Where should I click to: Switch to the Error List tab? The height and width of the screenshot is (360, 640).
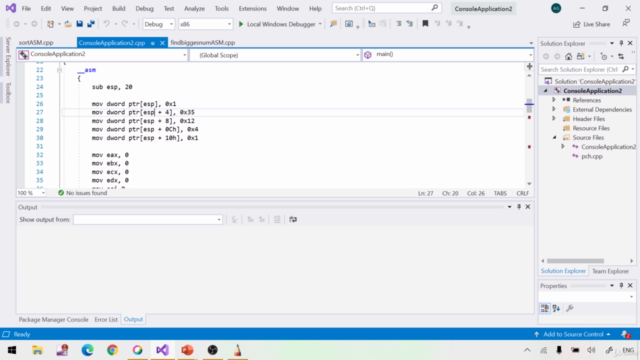pyautogui.click(x=106, y=320)
